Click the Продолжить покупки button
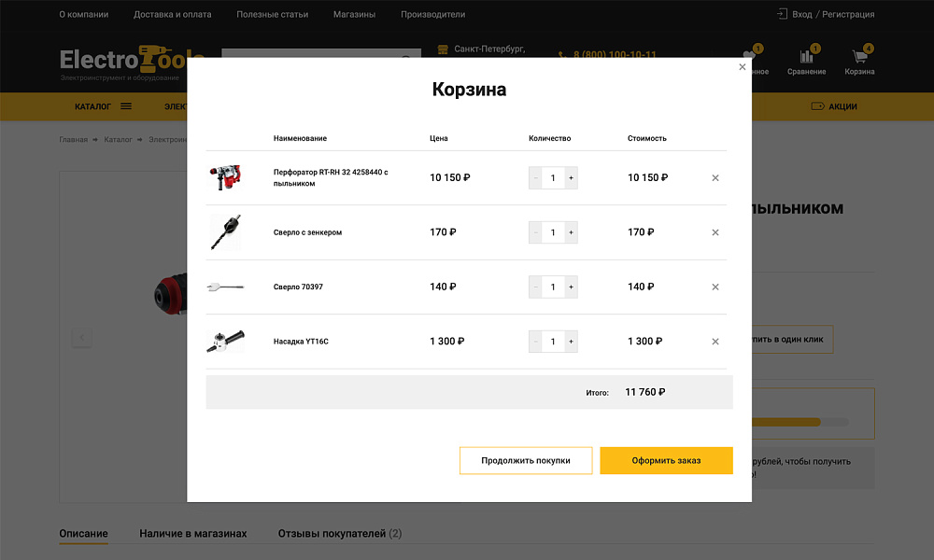934x560 pixels. click(526, 460)
